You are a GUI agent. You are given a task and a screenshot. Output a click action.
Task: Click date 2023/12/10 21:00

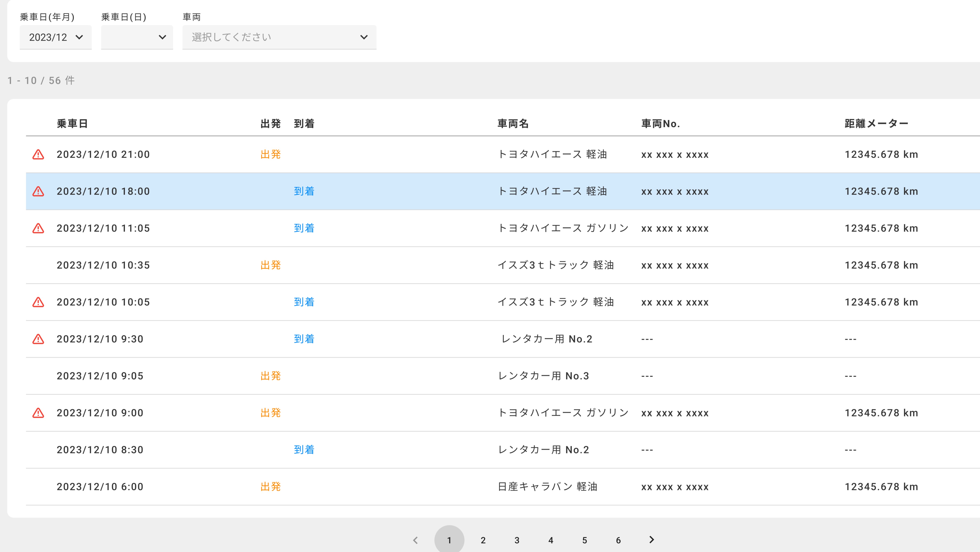103,154
